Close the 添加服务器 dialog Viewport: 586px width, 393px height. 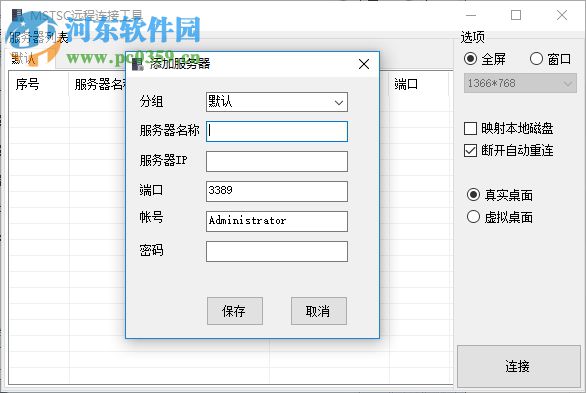364,64
